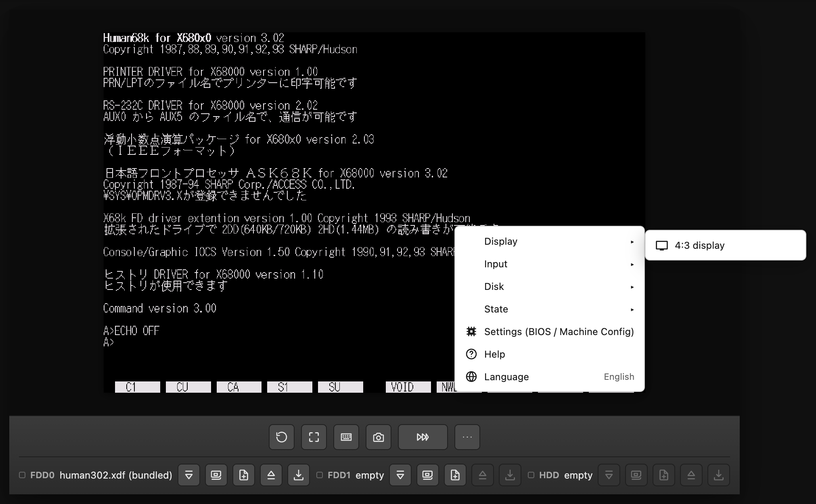
Task: Open the Help menu entry
Action: (550, 354)
